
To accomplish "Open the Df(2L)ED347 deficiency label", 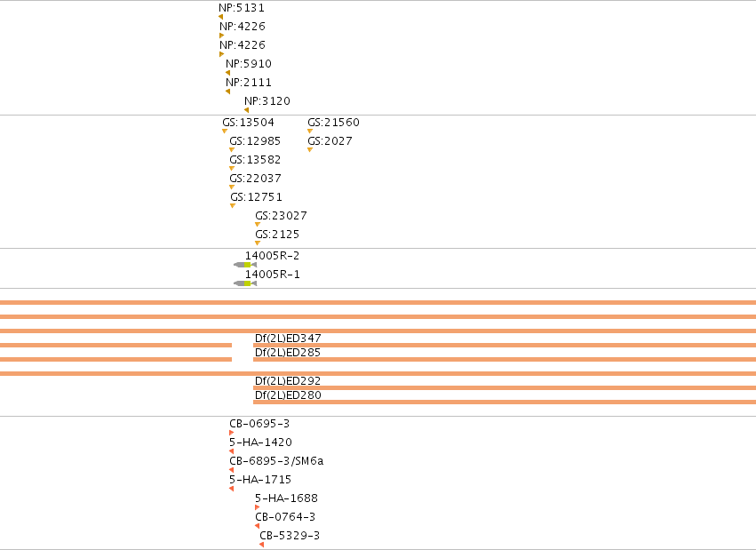I will click(288, 339).
